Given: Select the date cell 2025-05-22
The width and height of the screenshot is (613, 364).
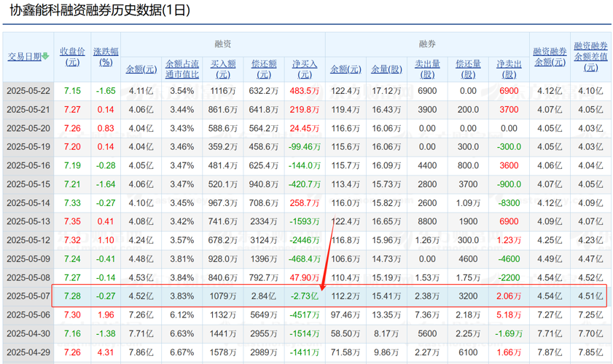Looking at the screenshot, I should 28,91.
